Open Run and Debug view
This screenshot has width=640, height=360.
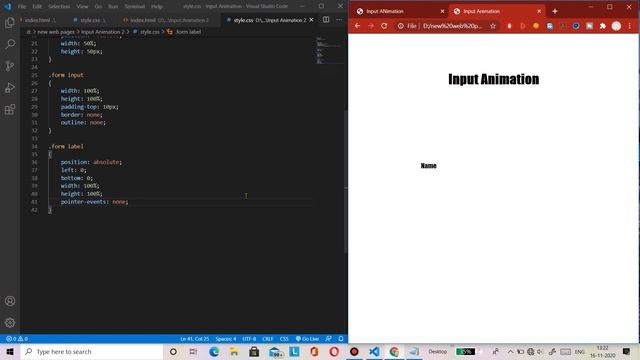coord(10,88)
